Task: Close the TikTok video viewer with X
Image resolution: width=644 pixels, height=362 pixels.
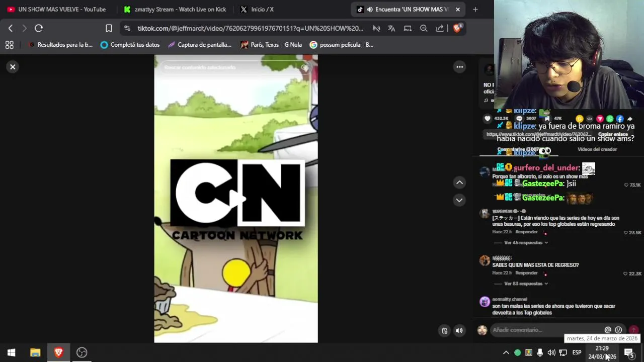Action: (x=13, y=67)
